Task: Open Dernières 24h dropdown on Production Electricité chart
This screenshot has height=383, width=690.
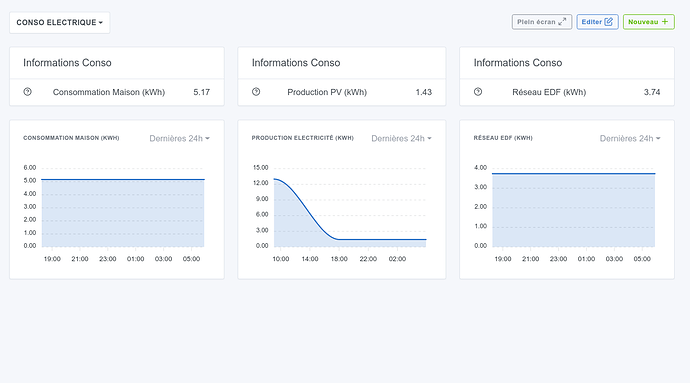Action: point(401,139)
